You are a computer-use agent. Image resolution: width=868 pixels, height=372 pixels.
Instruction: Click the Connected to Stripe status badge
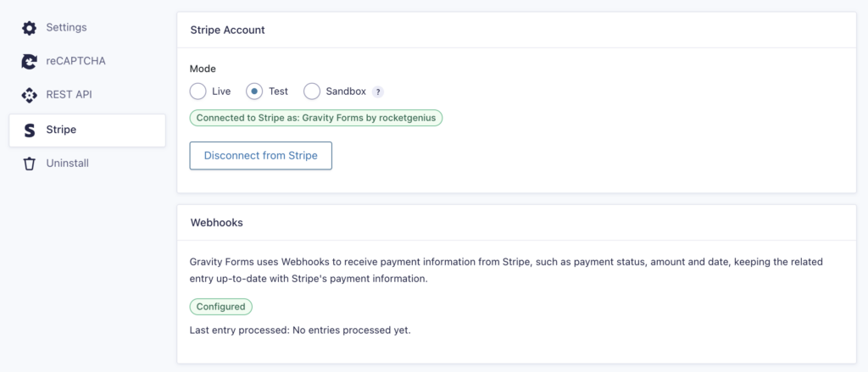coord(316,118)
